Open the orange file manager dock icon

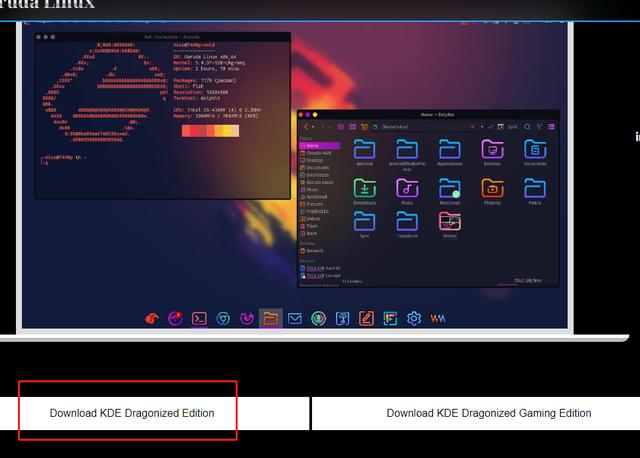[271, 318]
